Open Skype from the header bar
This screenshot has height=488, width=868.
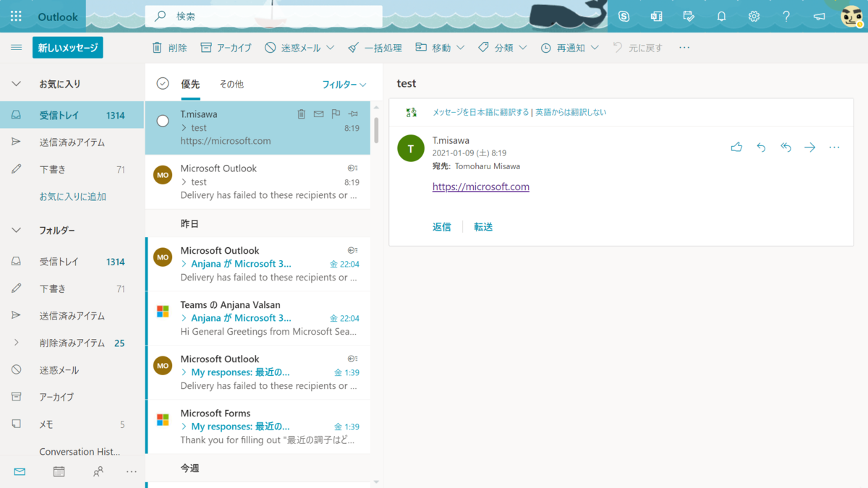pos(624,16)
